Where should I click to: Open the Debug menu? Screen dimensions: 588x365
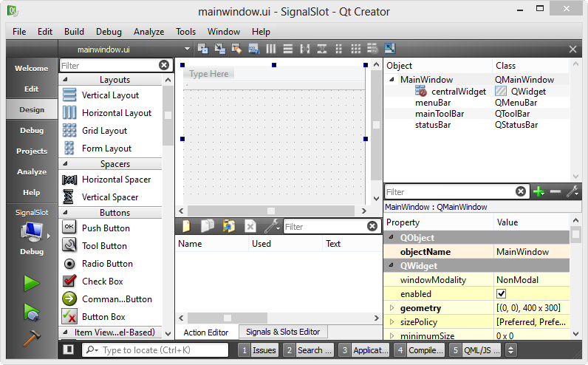[109, 32]
